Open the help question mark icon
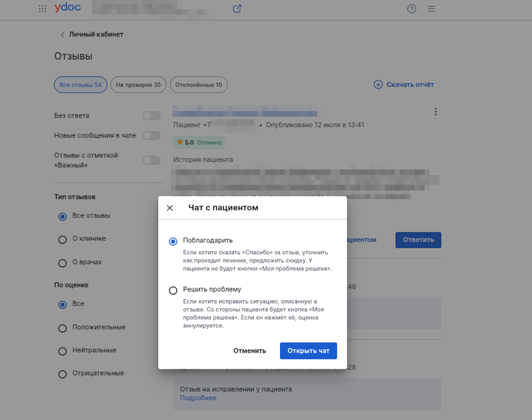This screenshot has height=420, width=532. click(x=412, y=9)
